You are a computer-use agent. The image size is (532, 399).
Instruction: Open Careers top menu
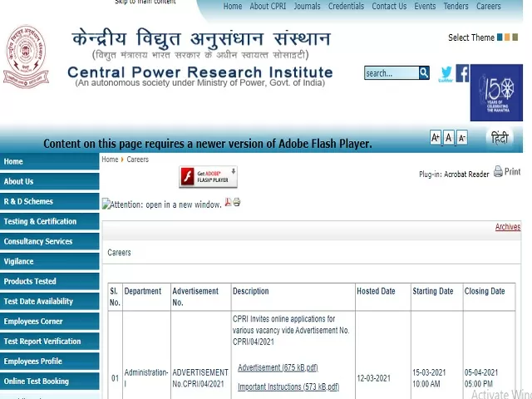point(488,6)
